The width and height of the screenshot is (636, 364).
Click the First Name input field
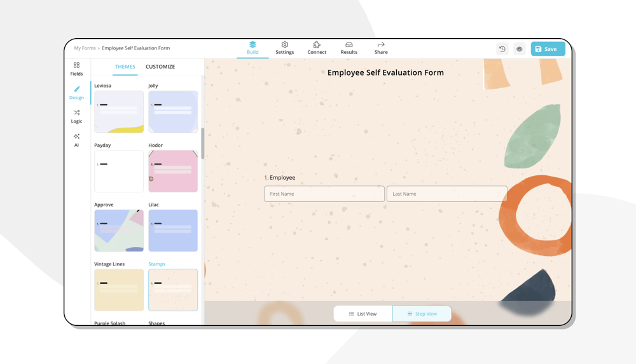click(324, 194)
